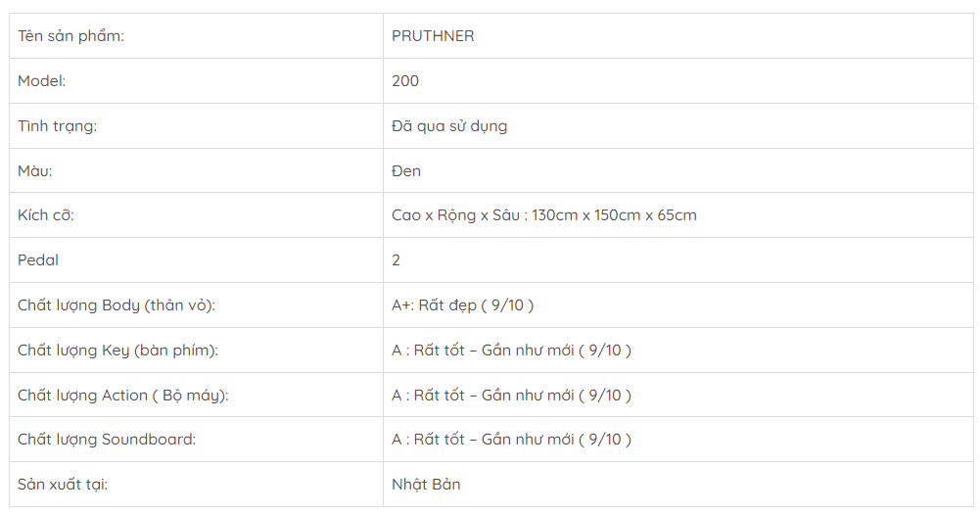Select the 'A+: Rất đẹp ( 9/10 )' value
This screenshot has width=980, height=515.
coord(463,305)
